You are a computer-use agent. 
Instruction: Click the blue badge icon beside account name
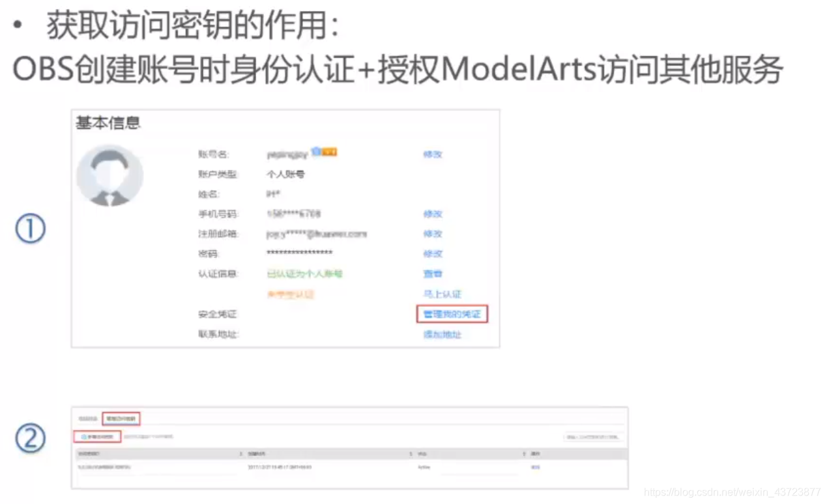pos(316,152)
